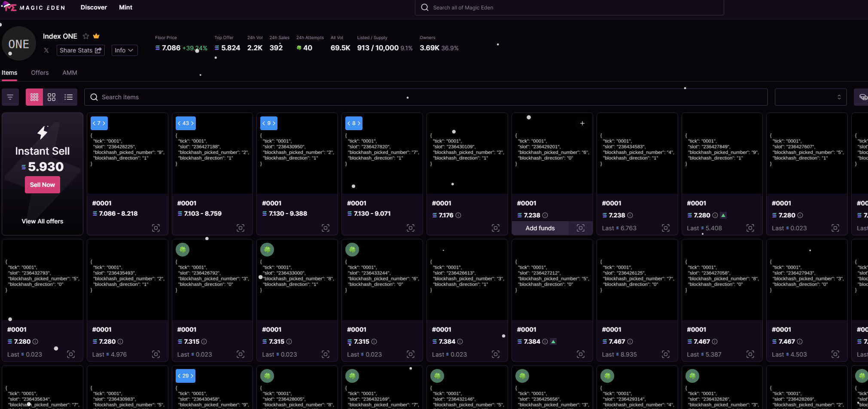Click Sell Now button
The height and width of the screenshot is (409, 868).
coord(43,185)
